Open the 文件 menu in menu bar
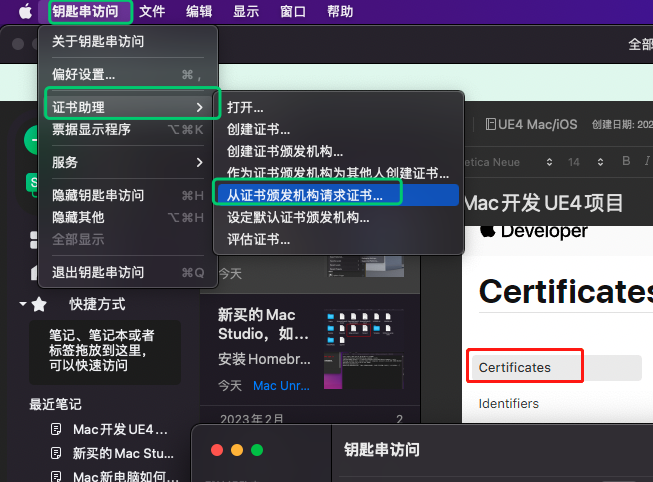 (x=152, y=12)
